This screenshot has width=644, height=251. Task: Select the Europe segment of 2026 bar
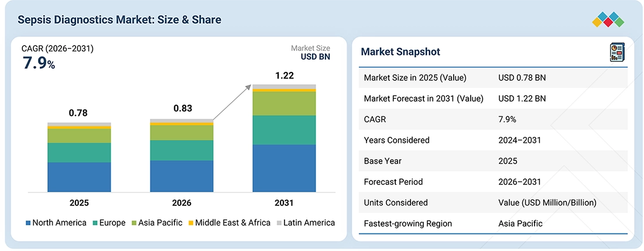pyautogui.click(x=181, y=150)
